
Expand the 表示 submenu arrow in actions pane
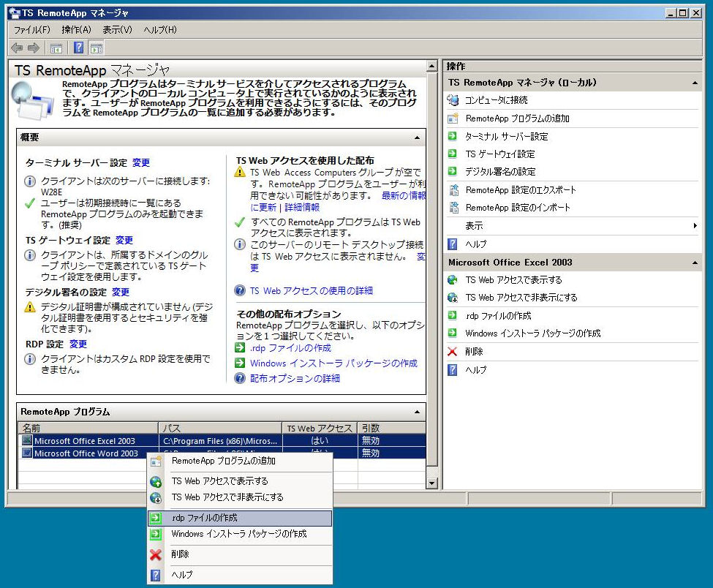pos(695,225)
